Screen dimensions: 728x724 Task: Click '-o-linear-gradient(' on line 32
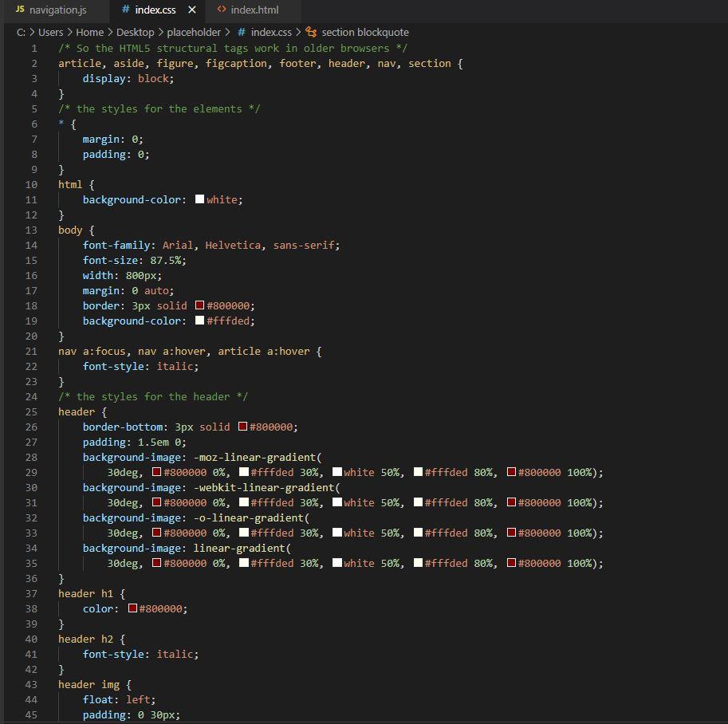pyautogui.click(x=251, y=517)
